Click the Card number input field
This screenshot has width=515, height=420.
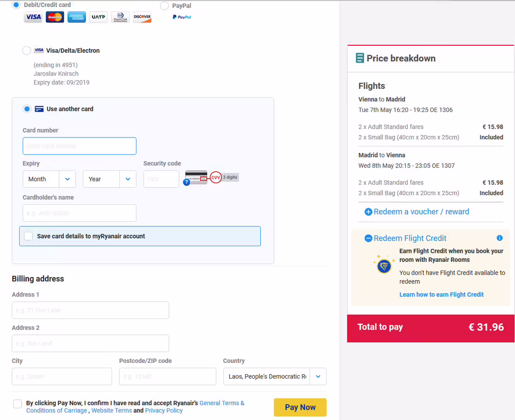(x=80, y=146)
